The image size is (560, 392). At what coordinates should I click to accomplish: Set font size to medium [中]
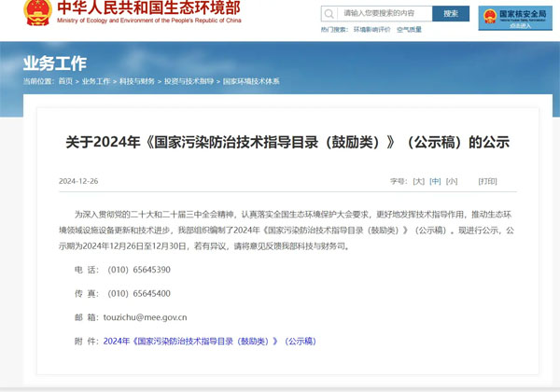tap(435, 181)
